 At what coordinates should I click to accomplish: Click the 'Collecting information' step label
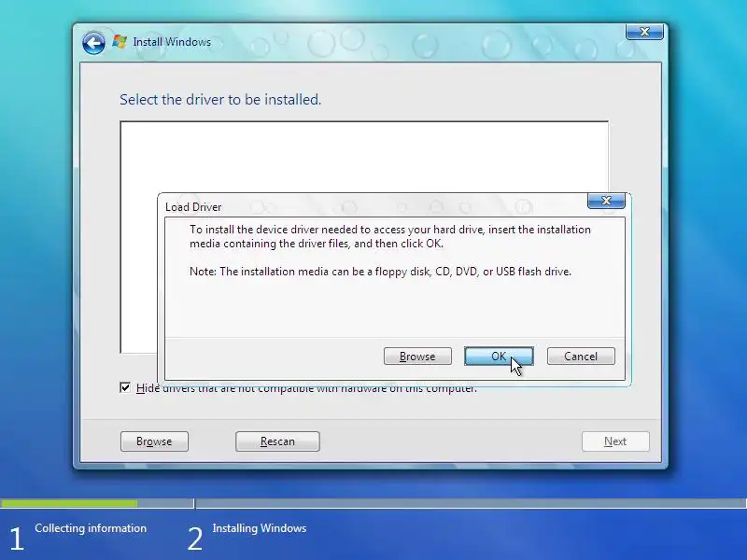click(91, 528)
